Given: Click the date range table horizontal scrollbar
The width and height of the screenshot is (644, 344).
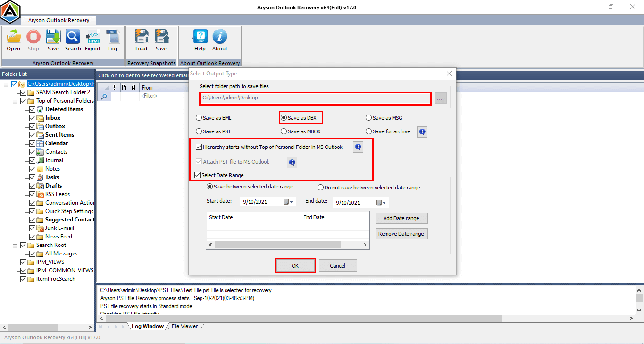Looking at the screenshot, I should pos(288,245).
